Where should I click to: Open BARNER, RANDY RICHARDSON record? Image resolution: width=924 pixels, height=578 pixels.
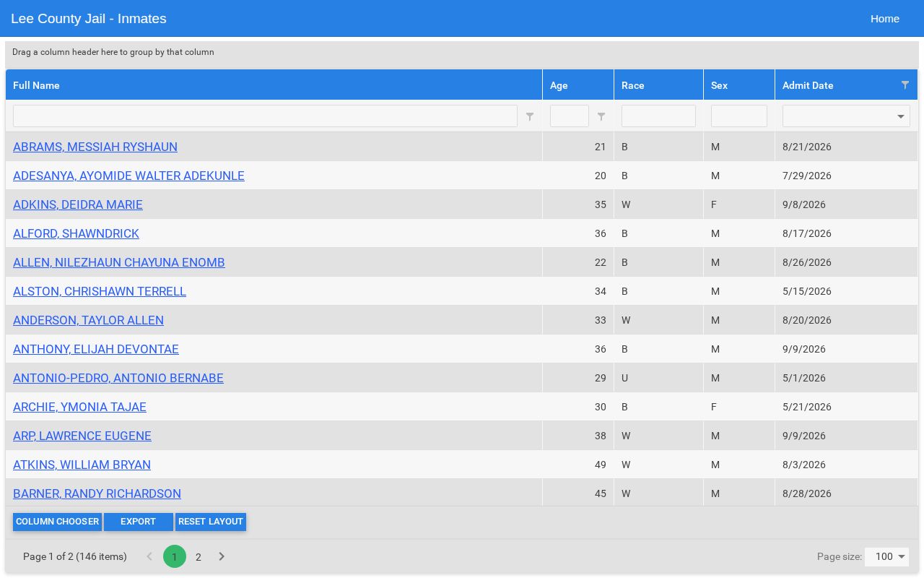(x=97, y=493)
